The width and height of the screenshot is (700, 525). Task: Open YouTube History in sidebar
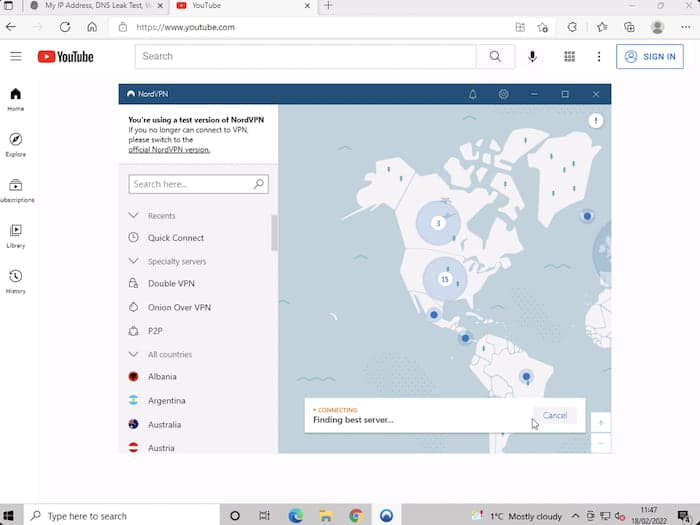tap(16, 282)
